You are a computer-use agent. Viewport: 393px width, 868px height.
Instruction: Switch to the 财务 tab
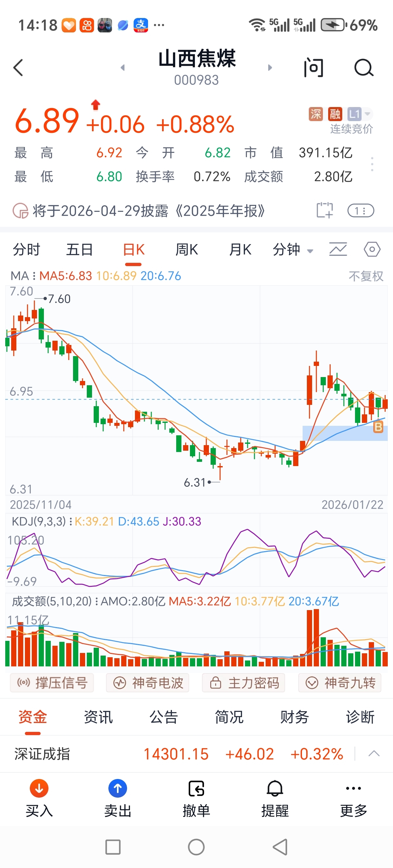(x=294, y=717)
